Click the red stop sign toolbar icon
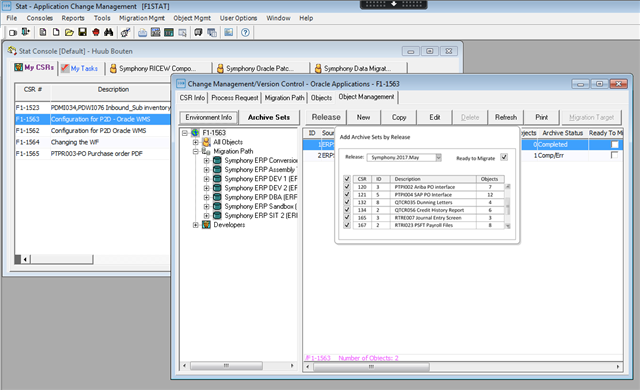This screenshot has height=390, width=640. (96, 32)
